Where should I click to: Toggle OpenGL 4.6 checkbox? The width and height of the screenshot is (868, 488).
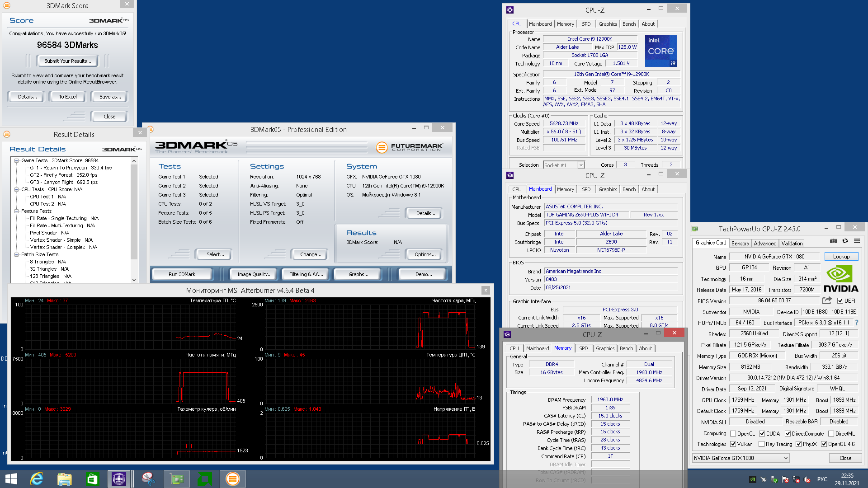click(824, 444)
